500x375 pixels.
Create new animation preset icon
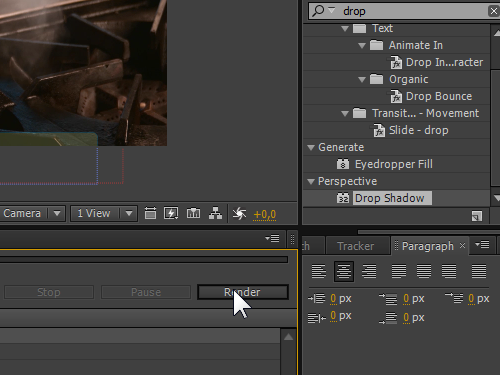(477, 216)
